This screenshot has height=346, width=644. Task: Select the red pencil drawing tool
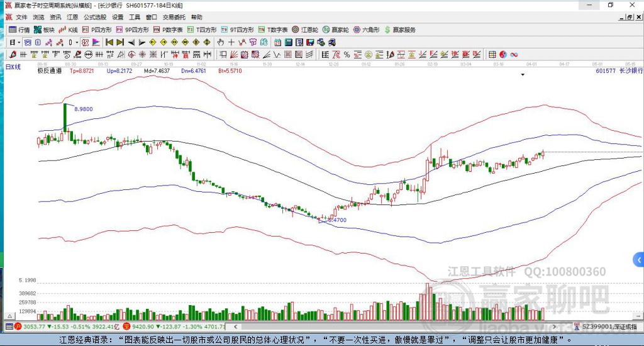[13, 54]
